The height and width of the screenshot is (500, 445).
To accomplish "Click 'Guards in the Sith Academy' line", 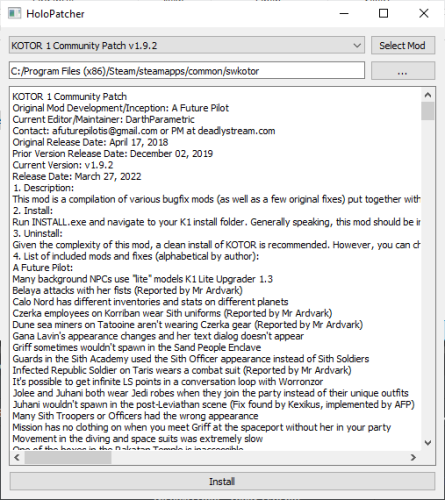I will [x=191, y=359].
